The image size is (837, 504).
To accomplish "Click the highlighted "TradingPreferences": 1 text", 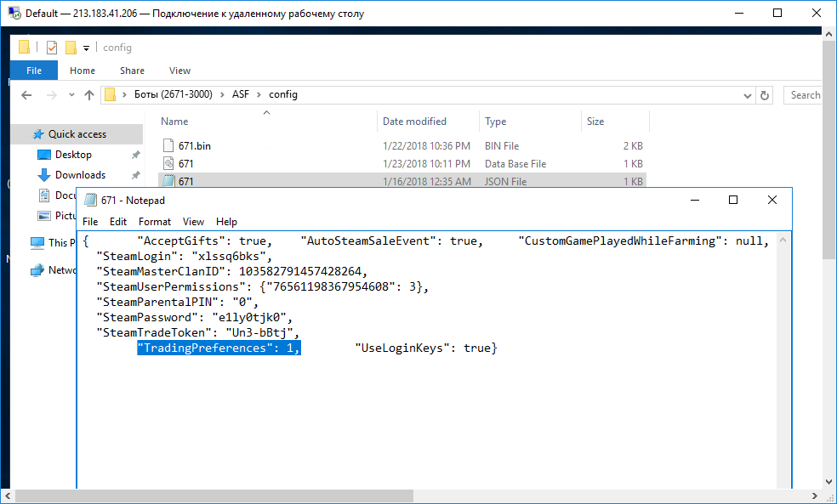I will pyautogui.click(x=219, y=348).
